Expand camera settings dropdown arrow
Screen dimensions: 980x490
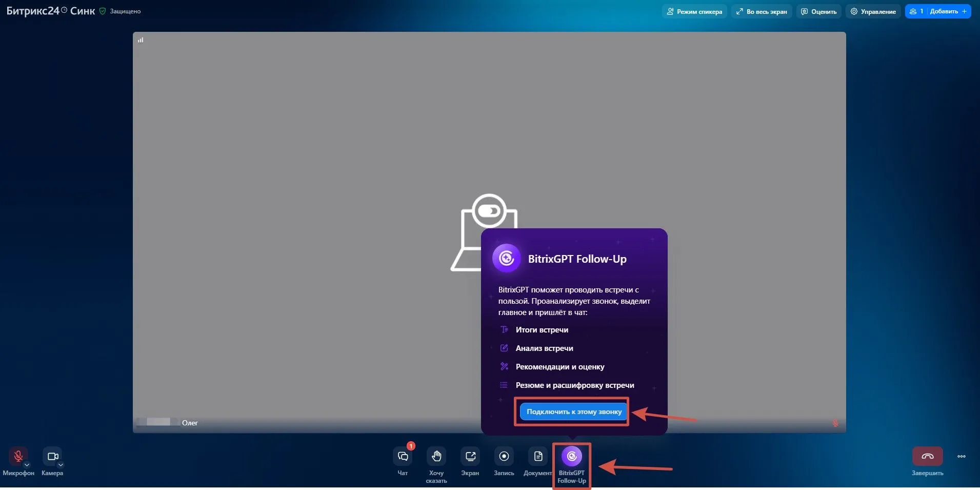coord(61,465)
